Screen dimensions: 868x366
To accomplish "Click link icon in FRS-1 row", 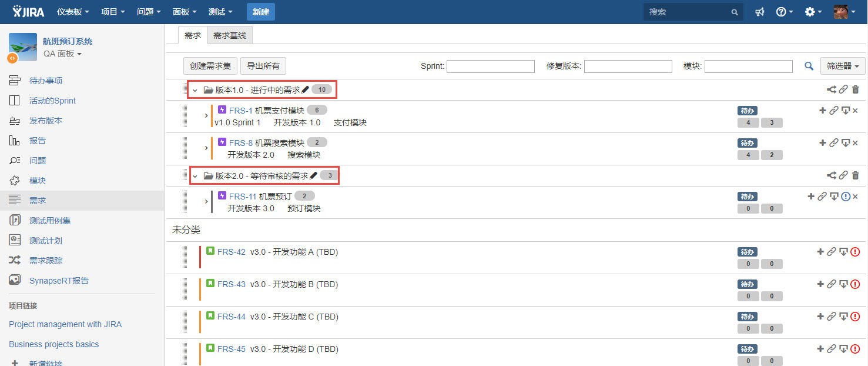I will coord(833,111).
